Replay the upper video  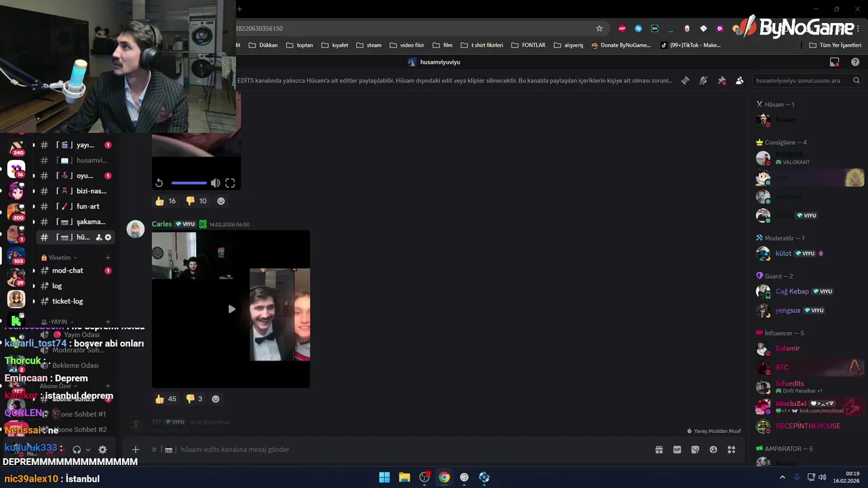click(159, 183)
